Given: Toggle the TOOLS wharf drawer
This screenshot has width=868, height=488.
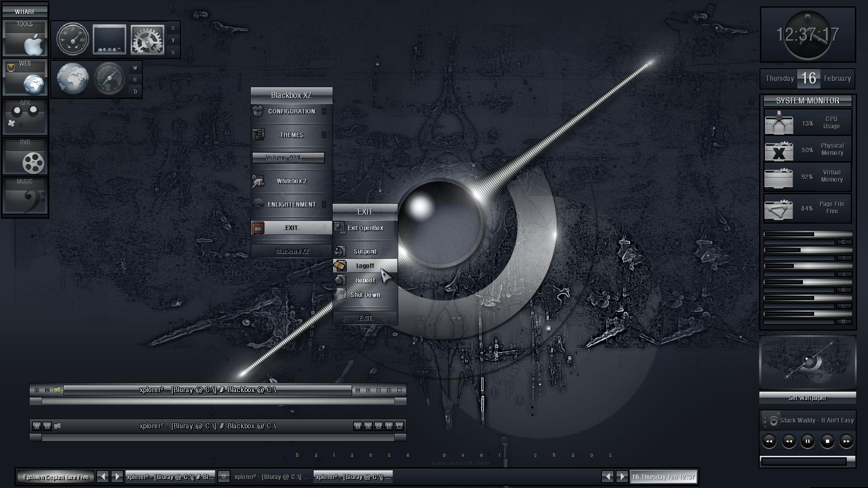Looking at the screenshot, I should [x=25, y=38].
